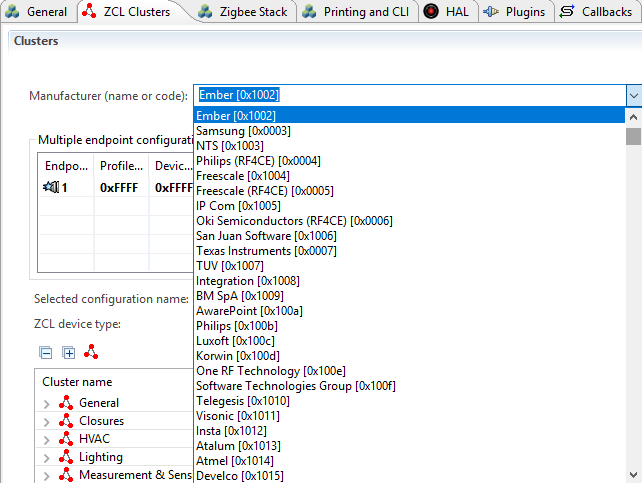Select Integration [0x1008]
This screenshot has width=642, height=483.
point(409,281)
